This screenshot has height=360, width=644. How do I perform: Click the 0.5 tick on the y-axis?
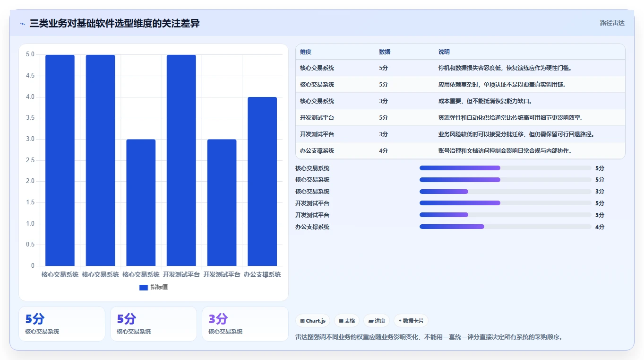(x=30, y=245)
